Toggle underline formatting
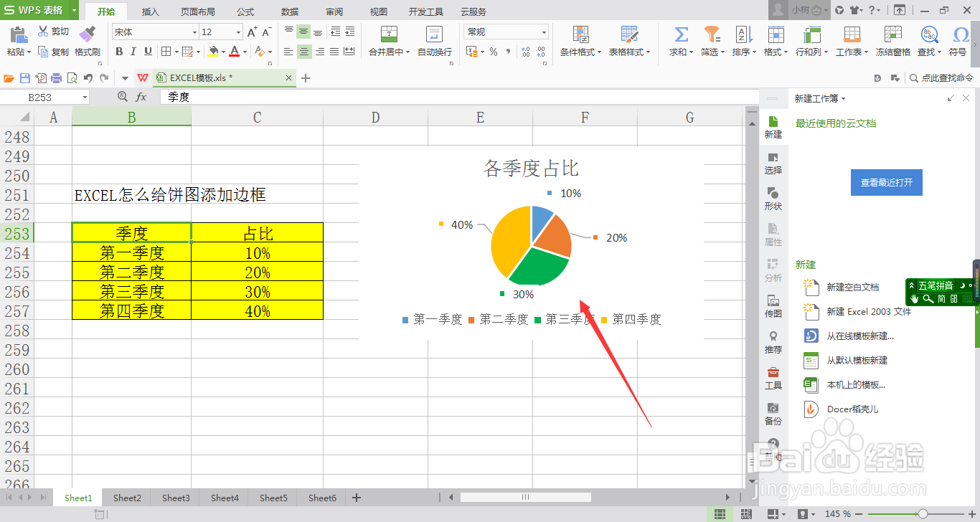The height and width of the screenshot is (522, 980). [x=148, y=52]
